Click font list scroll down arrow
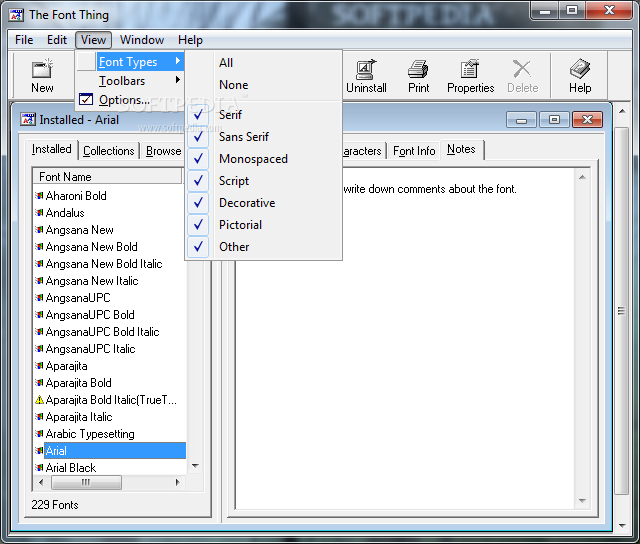 point(196,466)
